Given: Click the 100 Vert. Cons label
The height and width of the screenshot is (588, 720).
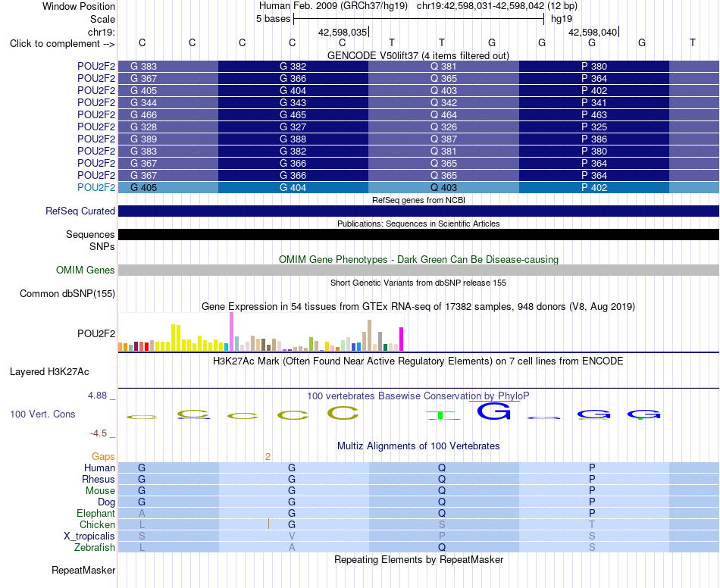Looking at the screenshot, I should pyautogui.click(x=42, y=414).
